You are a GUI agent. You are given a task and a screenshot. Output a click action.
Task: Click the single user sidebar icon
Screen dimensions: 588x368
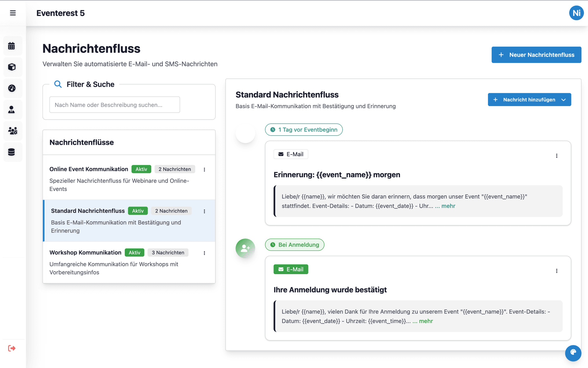12,109
